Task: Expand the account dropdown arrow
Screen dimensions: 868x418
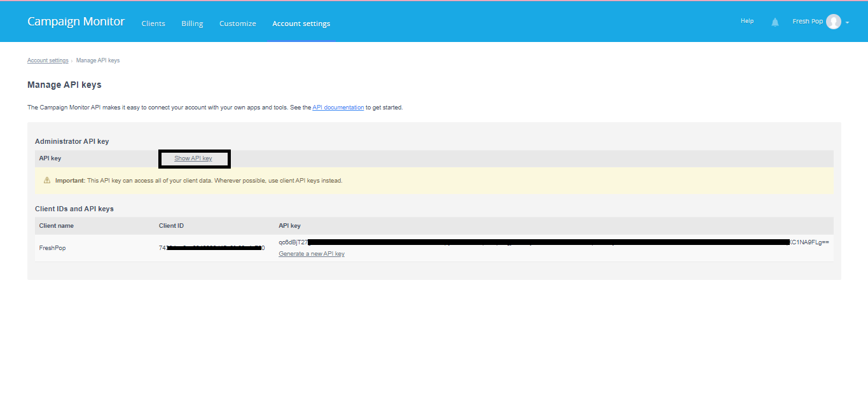Action: point(848,23)
